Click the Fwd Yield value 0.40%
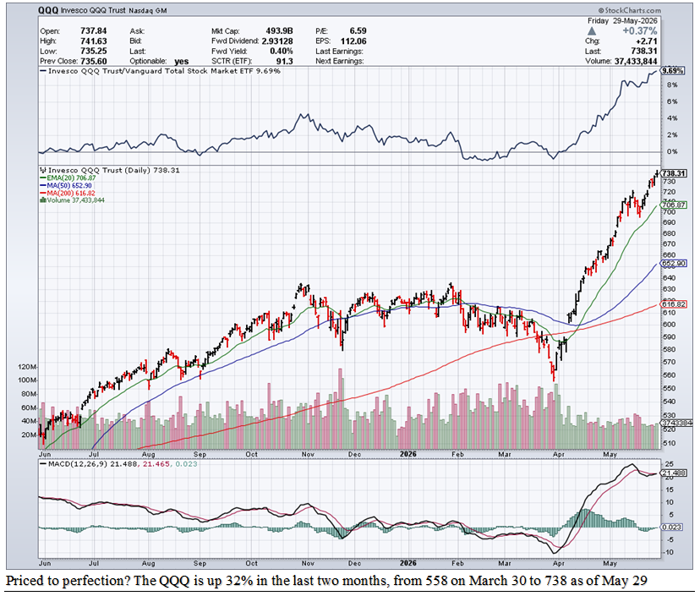Viewport: 700px width, 596px height. tap(282, 51)
